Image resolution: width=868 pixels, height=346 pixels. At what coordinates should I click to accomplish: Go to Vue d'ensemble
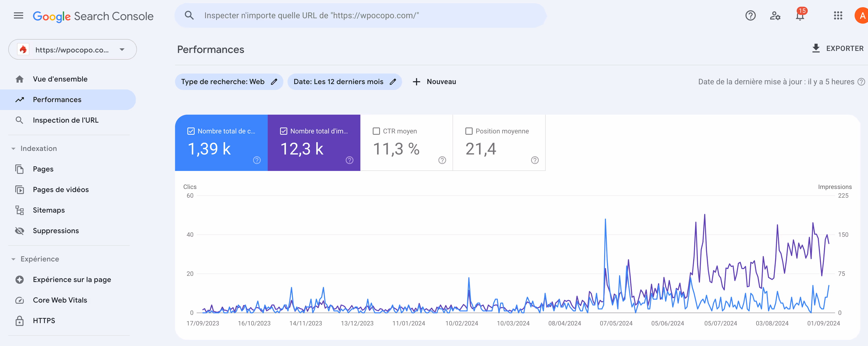(60, 79)
